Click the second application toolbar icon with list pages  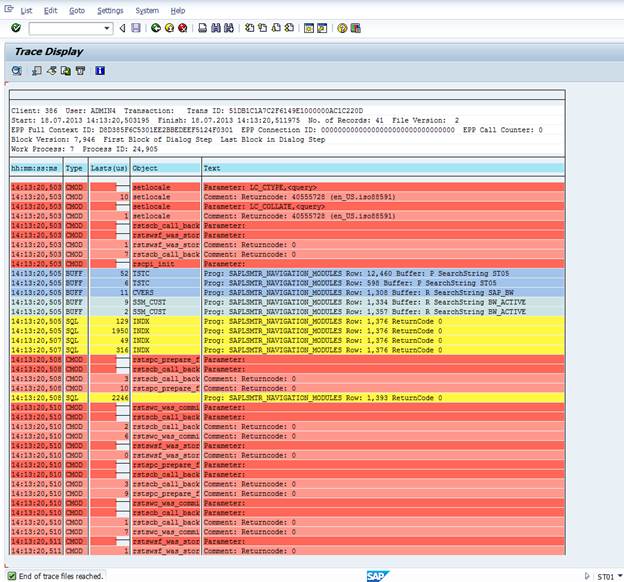37,71
